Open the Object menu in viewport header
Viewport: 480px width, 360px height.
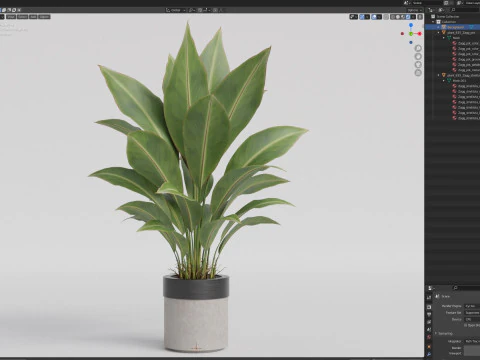pyautogui.click(x=44, y=17)
